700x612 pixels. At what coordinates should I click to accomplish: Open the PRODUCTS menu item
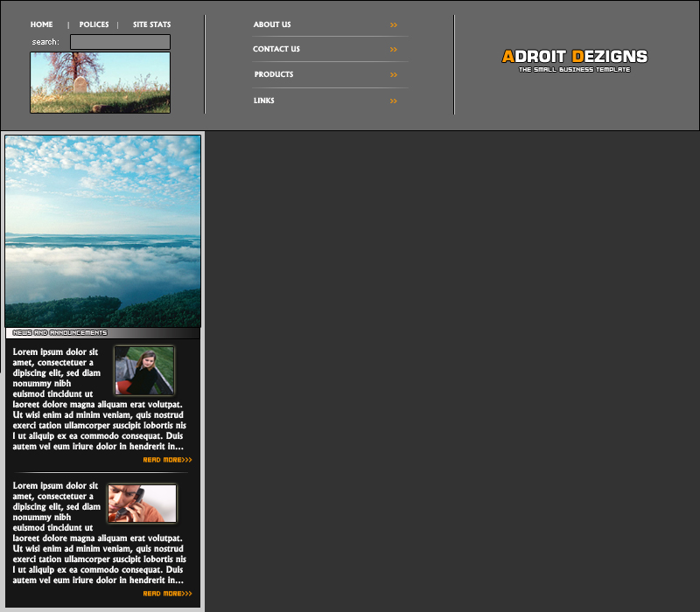pos(274,74)
